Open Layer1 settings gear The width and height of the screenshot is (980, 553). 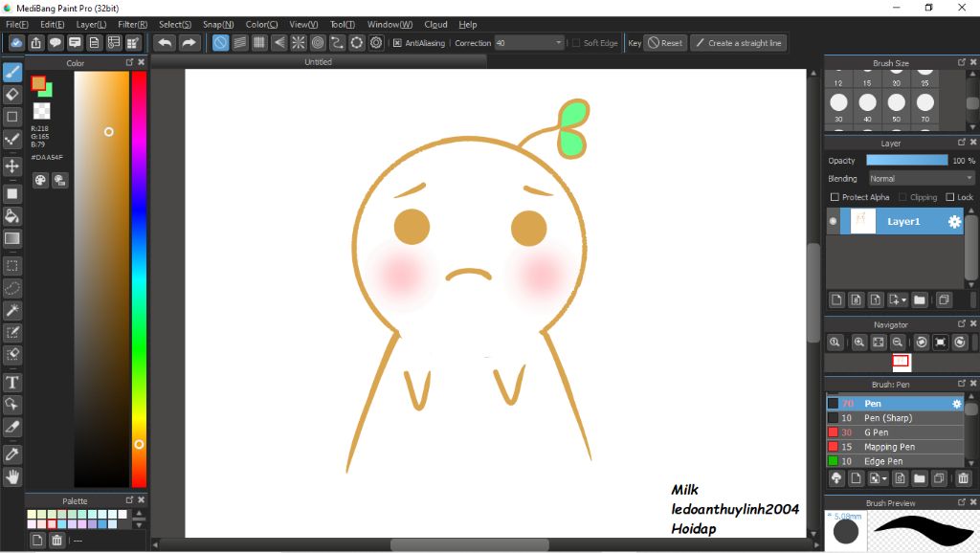click(x=954, y=221)
